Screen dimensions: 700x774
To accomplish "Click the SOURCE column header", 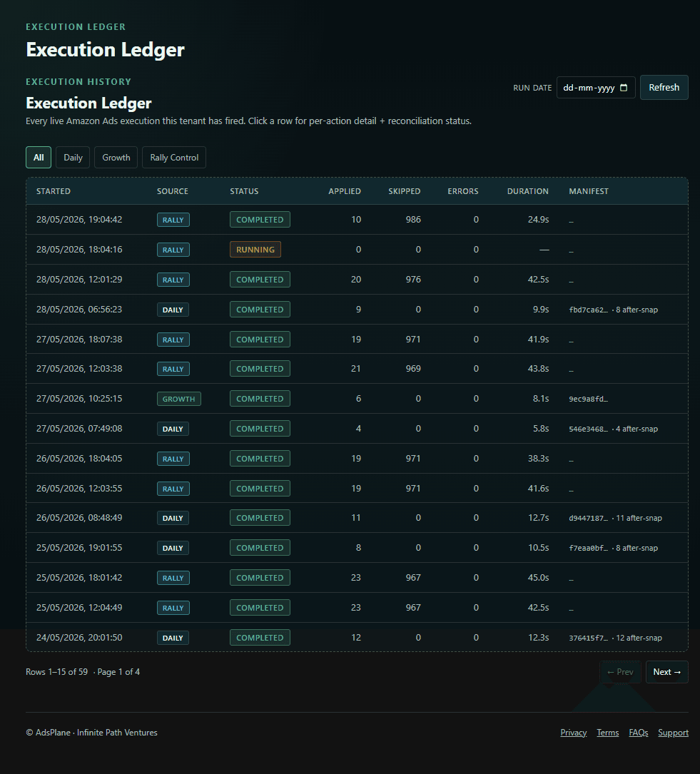I will click(x=172, y=191).
